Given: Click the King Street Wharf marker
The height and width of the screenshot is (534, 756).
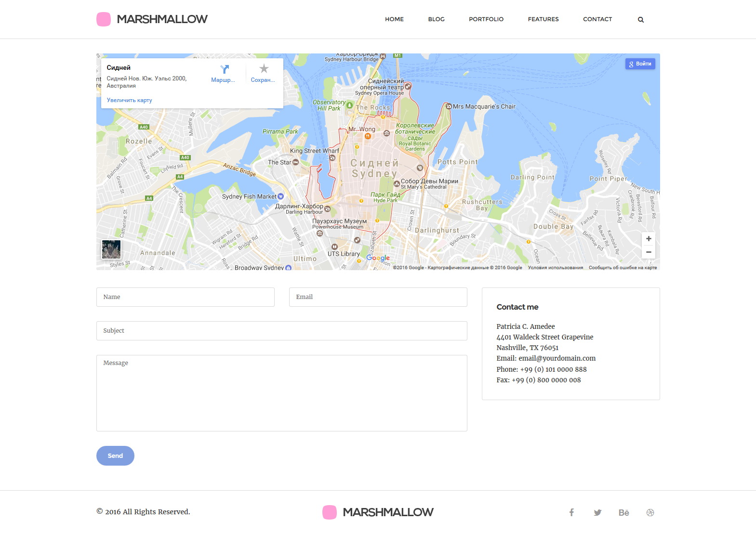Looking at the screenshot, I should click(x=332, y=157).
